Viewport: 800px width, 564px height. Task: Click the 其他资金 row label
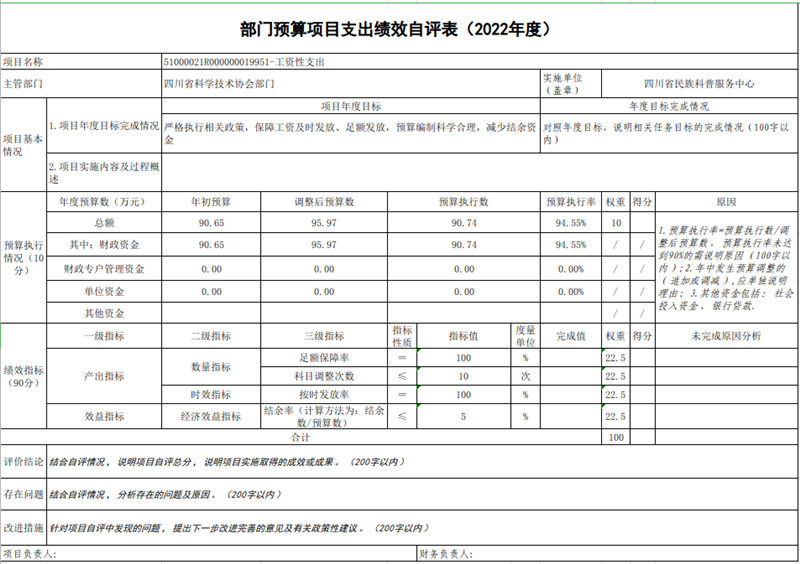pyautogui.click(x=104, y=313)
